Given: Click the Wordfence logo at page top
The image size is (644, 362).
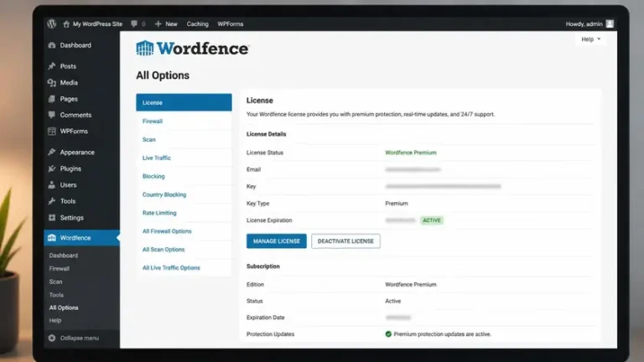Looking at the screenshot, I should tap(192, 48).
